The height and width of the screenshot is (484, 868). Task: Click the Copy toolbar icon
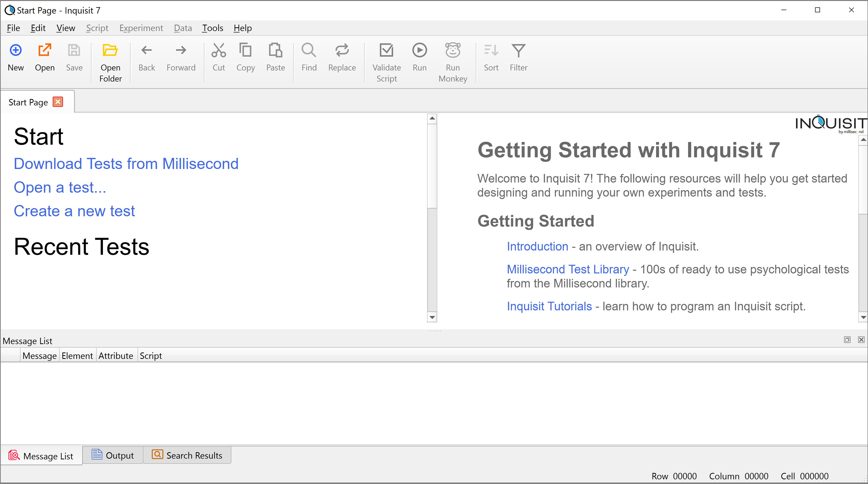245,50
